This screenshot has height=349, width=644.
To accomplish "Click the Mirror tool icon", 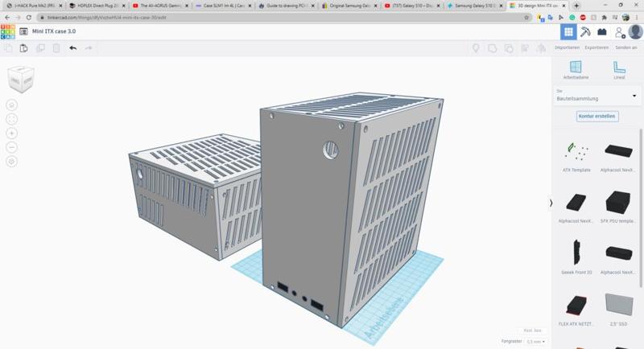I will (541, 48).
